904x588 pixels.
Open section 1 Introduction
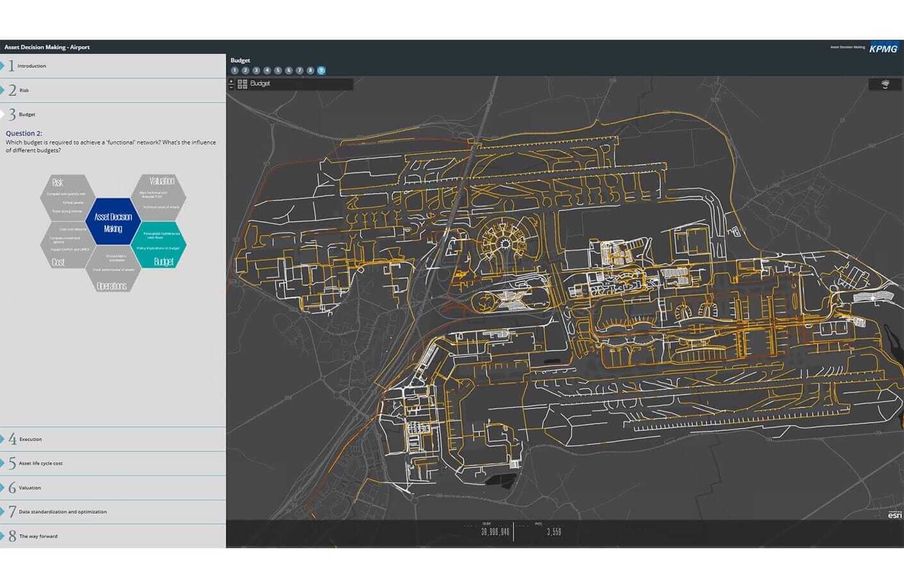[113, 65]
